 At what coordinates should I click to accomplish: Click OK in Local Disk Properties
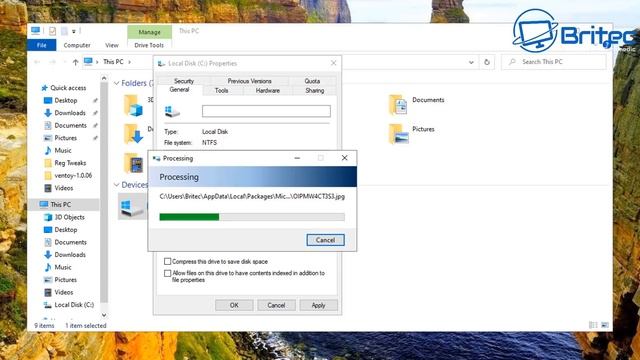click(x=234, y=305)
